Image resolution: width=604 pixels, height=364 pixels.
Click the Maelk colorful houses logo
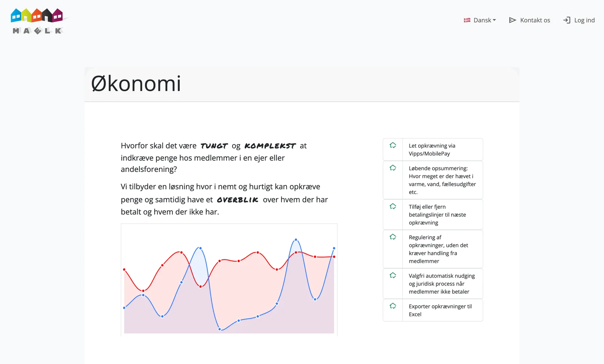tap(37, 21)
